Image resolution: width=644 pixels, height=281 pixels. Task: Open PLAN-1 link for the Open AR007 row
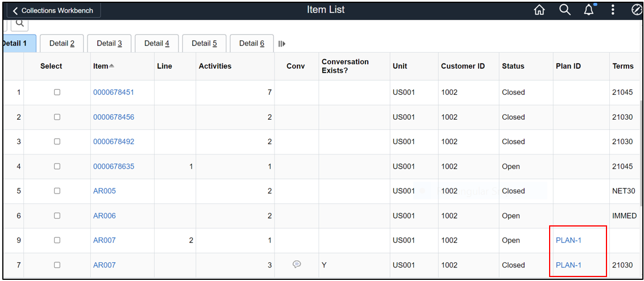568,240
